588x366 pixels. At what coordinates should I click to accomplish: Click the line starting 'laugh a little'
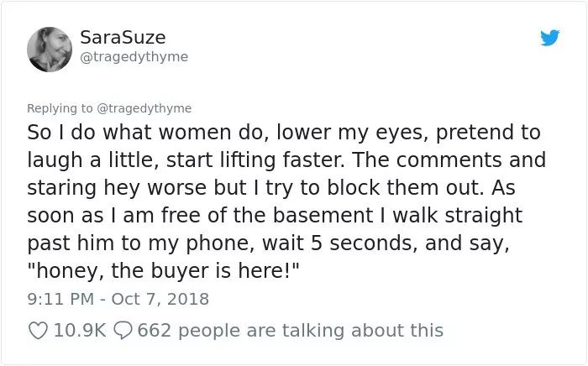pyautogui.click(x=286, y=160)
